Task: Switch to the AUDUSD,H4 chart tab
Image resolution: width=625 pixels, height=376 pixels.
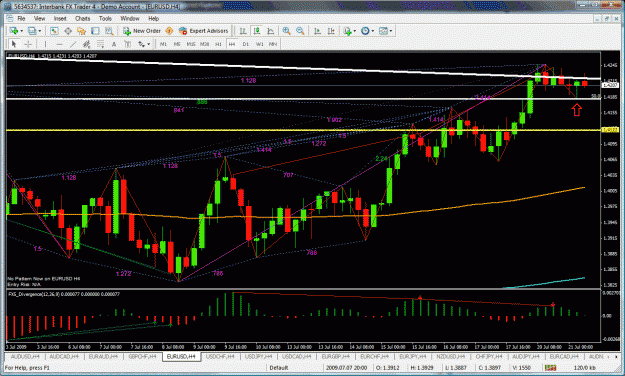Action: tap(25, 356)
